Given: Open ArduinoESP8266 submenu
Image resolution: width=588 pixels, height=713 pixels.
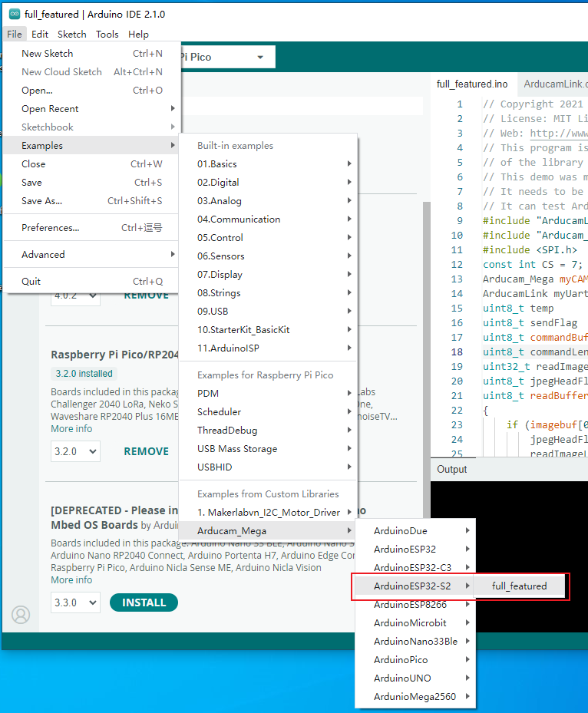Looking at the screenshot, I should click(x=415, y=604).
